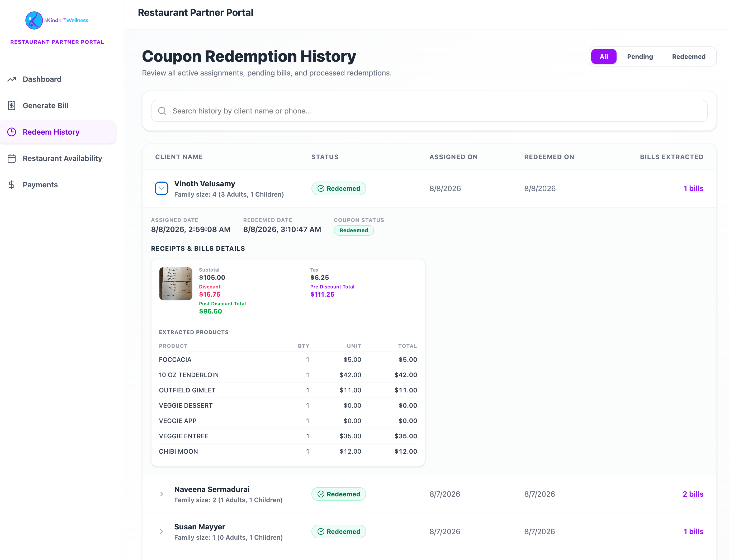Switch to the Pending filter tab
The image size is (729, 560).
click(640, 57)
